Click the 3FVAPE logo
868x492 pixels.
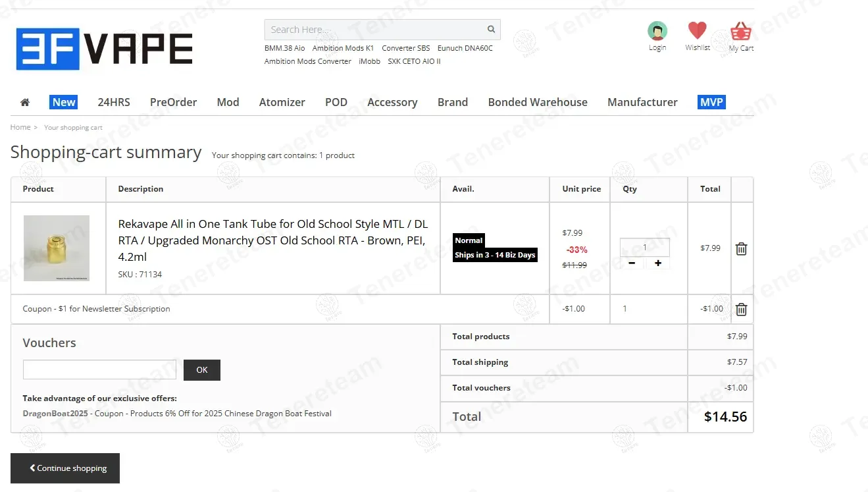pos(105,49)
